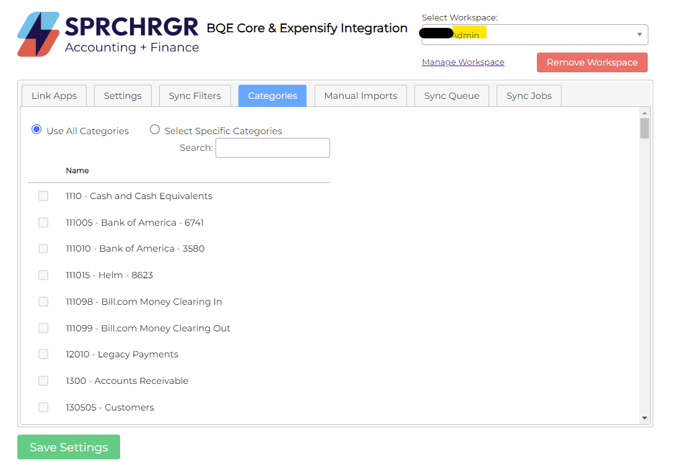Click the text 130505 - Customers
This screenshot has width=688, height=468.
click(110, 407)
